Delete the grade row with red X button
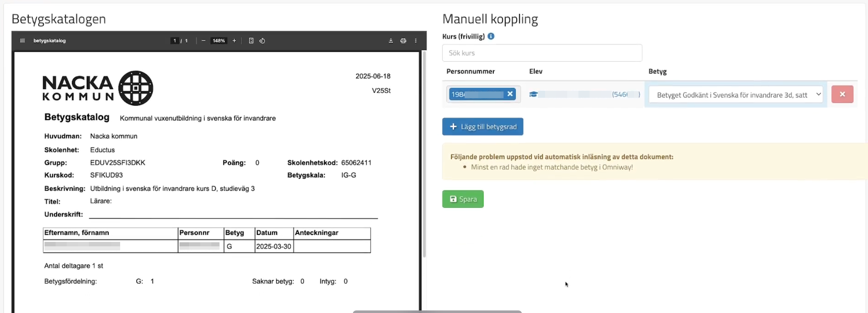868x313 pixels. click(842, 94)
